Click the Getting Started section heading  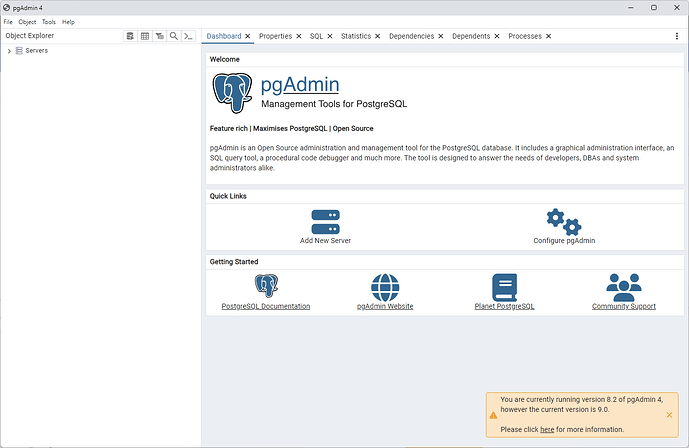(x=234, y=262)
